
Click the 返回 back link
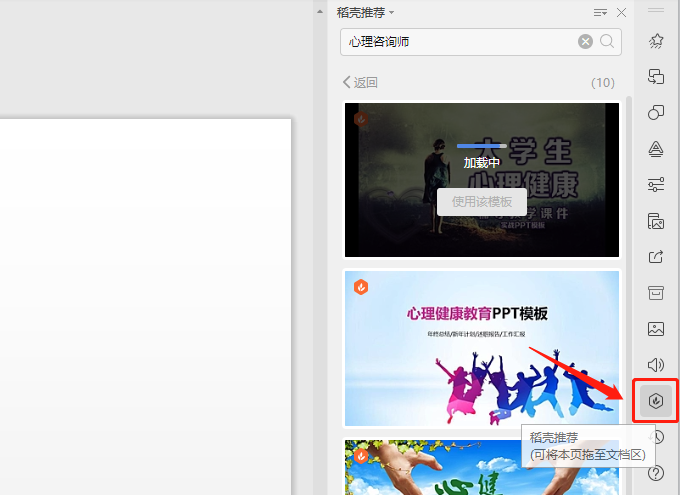360,82
